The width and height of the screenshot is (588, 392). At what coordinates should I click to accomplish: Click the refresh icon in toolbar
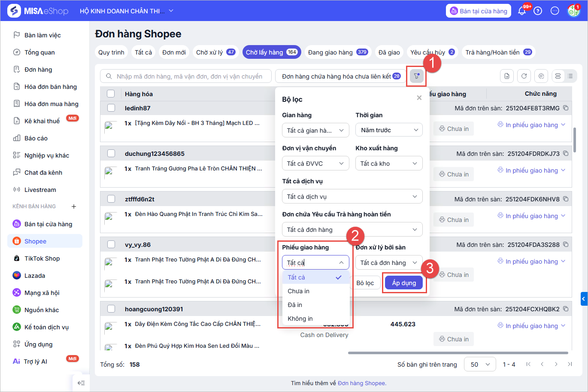tap(524, 76)
